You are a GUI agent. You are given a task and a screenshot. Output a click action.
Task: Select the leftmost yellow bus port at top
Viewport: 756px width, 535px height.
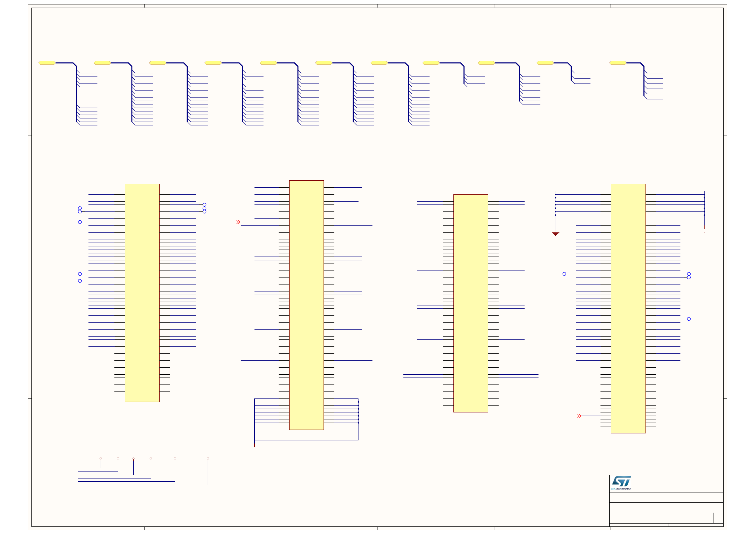(47, 63)
